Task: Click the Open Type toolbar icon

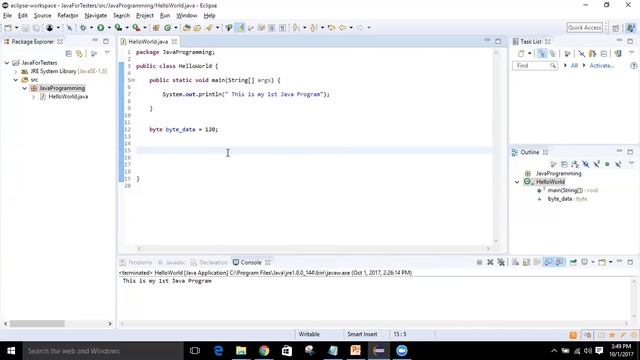Action: point(187,28)
